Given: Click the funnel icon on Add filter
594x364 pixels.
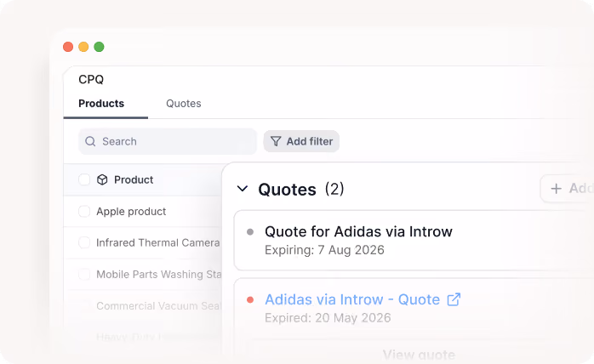Looking at the screenshot, I should (276, 141).
